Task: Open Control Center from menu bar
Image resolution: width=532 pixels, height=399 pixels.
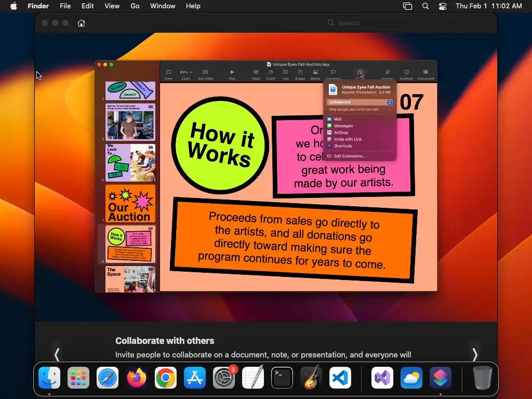Action: [x=443, y=6]
